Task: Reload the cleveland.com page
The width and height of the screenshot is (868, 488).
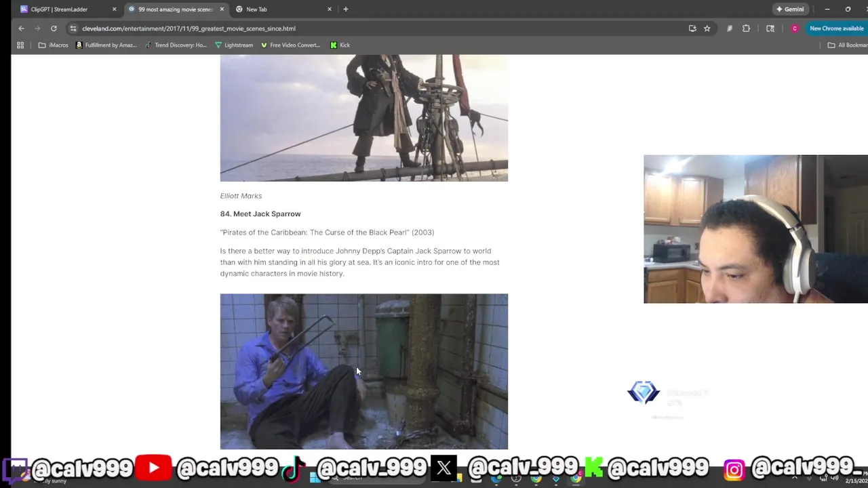Action: pos(54,28)
